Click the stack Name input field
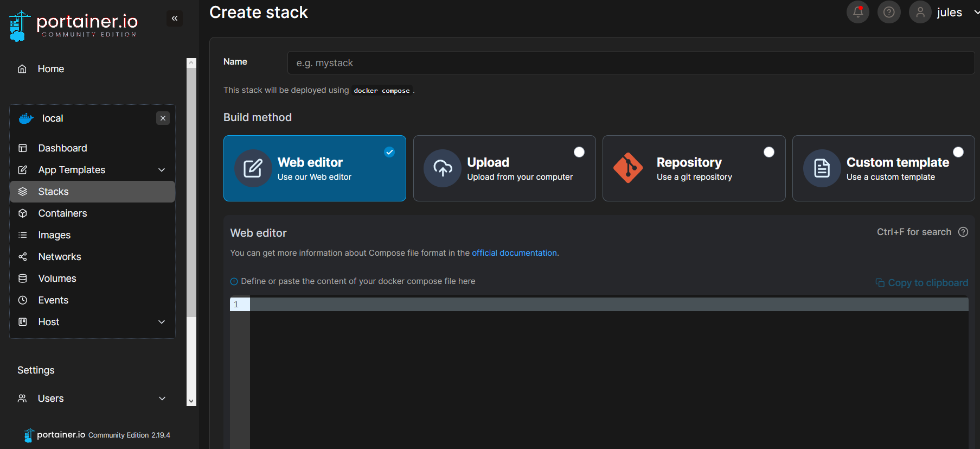Viewport: 980px width, 449px height. [630, 63]
